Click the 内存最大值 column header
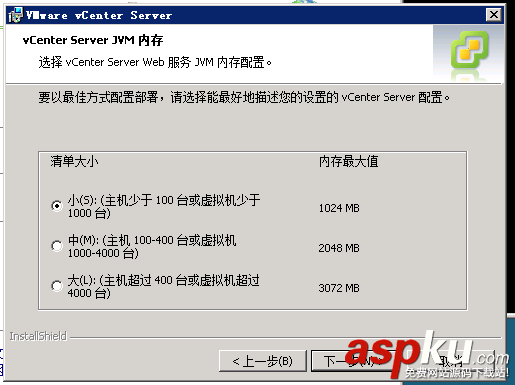Viewport: 515px width, 385px height. pos(349,162)
